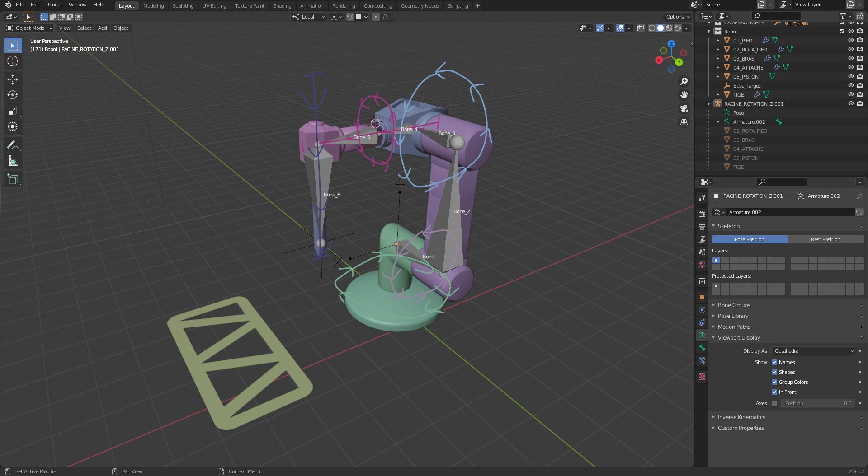Open the Object Mode dropdown
Screen dimensions: 868x476
29,28
